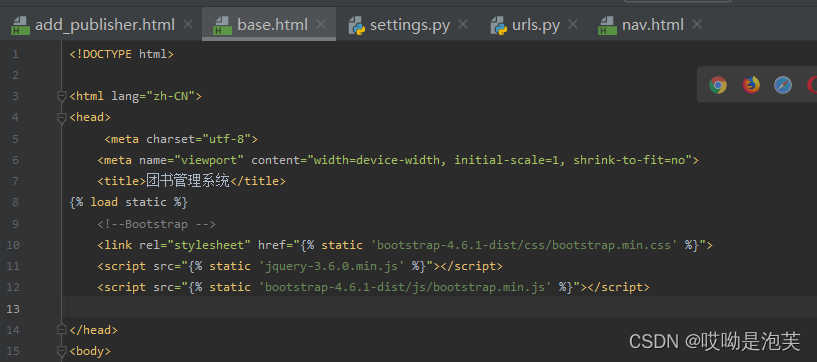Open page preview in Firefox browser
This screenshot has width=817, height=362.
[x=751, y=85]
